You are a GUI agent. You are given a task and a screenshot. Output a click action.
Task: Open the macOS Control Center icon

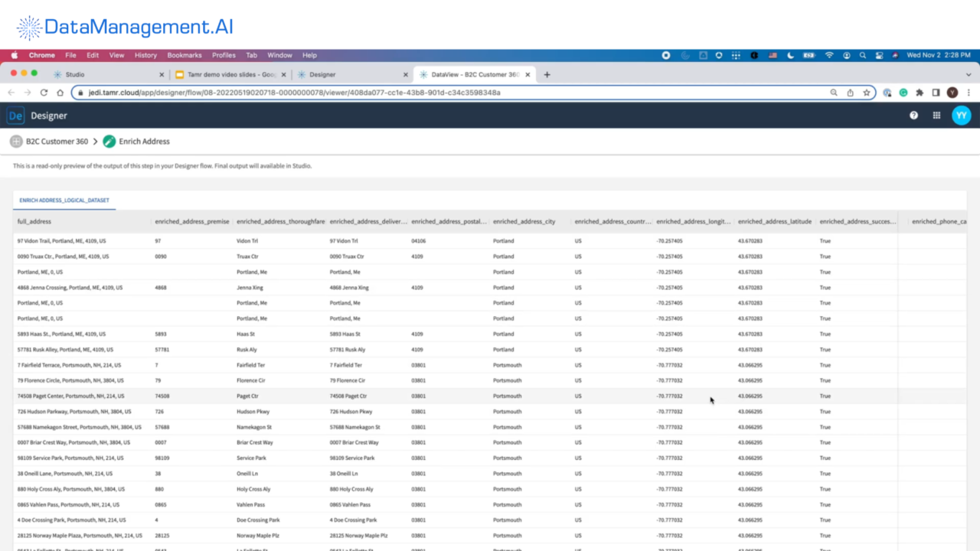(x=878, y=55)
